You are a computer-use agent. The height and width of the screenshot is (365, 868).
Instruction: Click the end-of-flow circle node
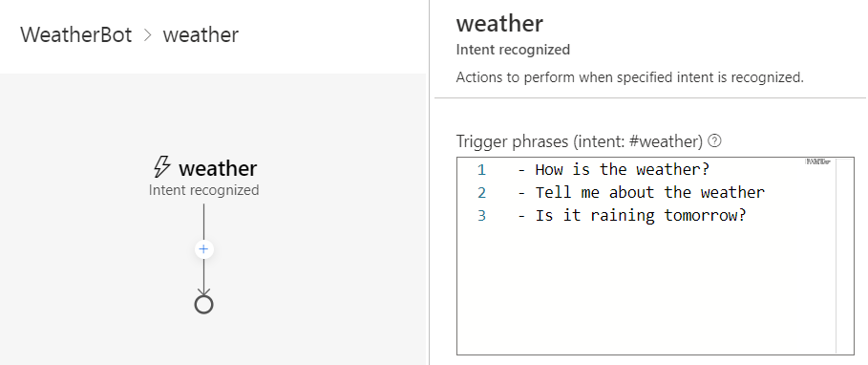pyautogui.click(x=203, y=305)
